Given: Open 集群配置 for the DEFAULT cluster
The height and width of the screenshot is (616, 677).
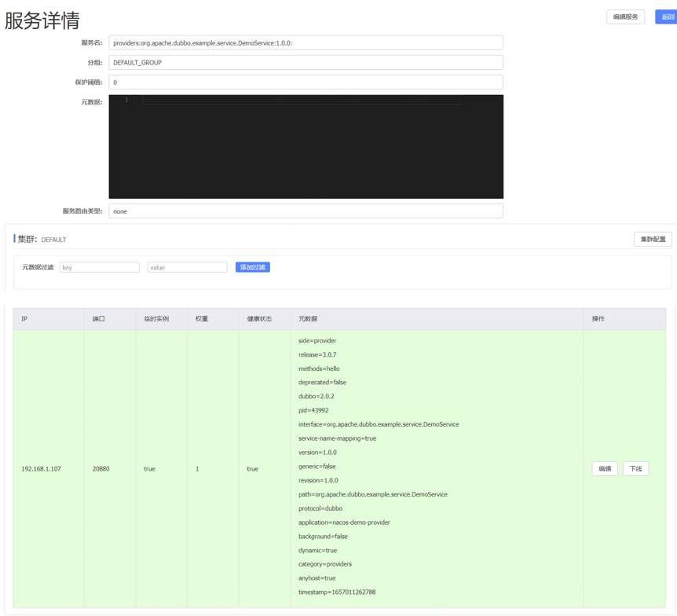Looking at the screenshot, I should [652, 239].
